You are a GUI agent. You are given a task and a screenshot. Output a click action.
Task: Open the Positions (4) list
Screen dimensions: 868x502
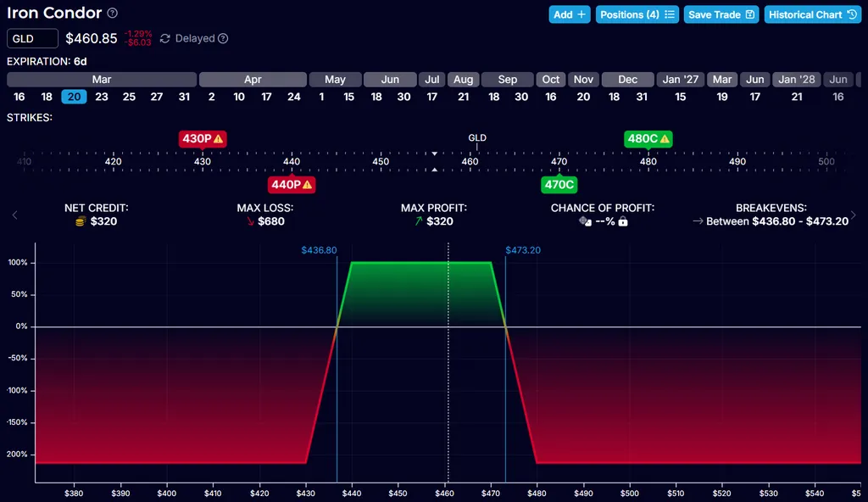637,14
